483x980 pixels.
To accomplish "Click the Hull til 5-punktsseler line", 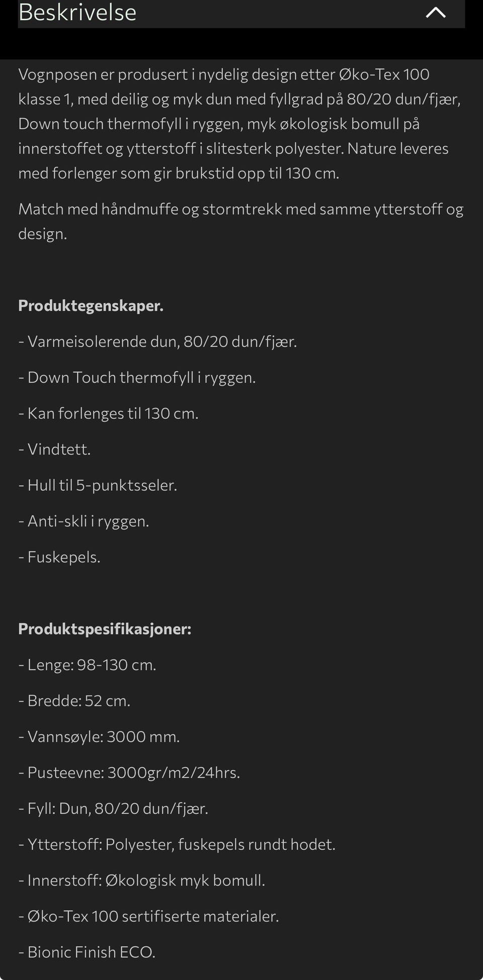I will [98, 485].
